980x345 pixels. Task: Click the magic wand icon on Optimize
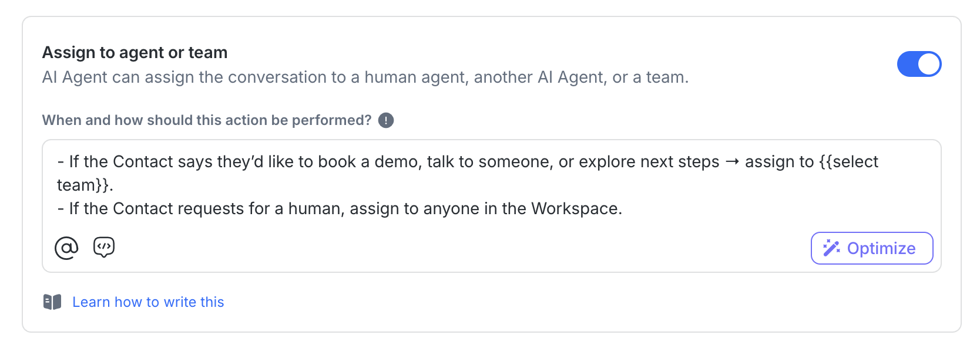click(831, 248)
